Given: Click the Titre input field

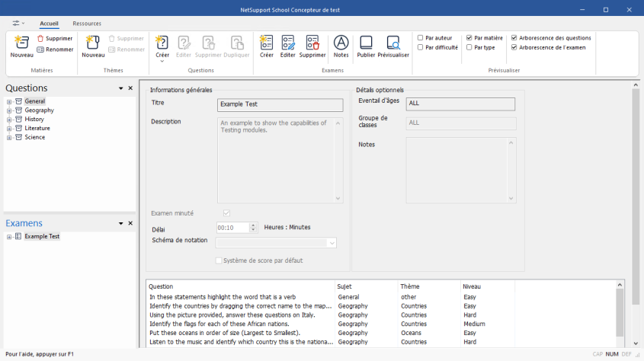Looking at the screenshot, I should click(x=280, y=104).
